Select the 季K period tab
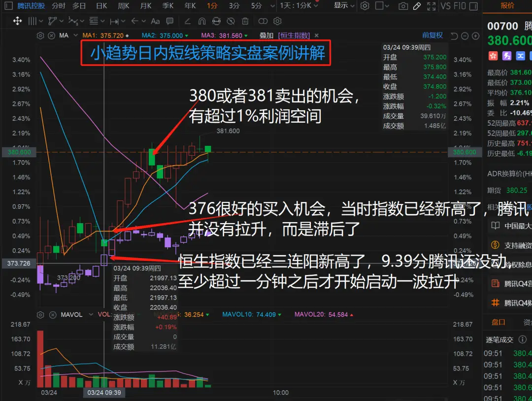The width and height of the screenshot is (532, 401). pyautogui.click(x=168, y=6)
